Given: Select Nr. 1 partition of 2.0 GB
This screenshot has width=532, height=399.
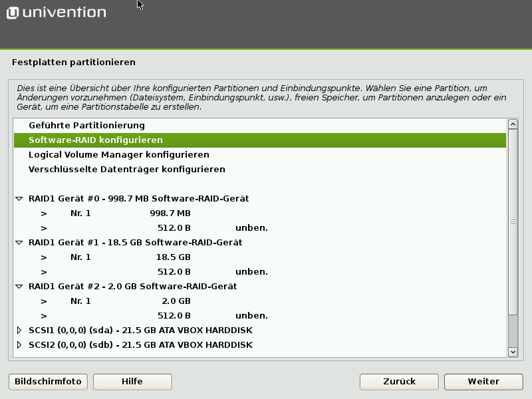Looking at the screenshot, I should pyautogui.click(x=260, y=301).
